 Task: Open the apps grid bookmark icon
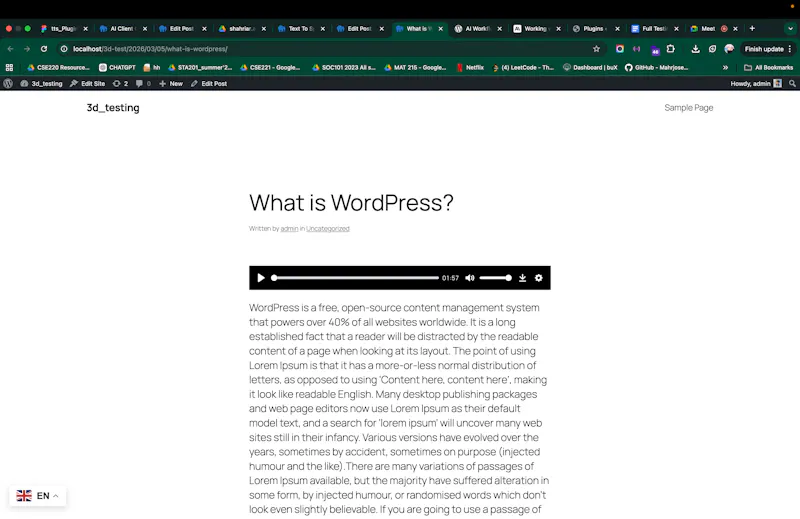pyautogui.click(x=9, y=67)
